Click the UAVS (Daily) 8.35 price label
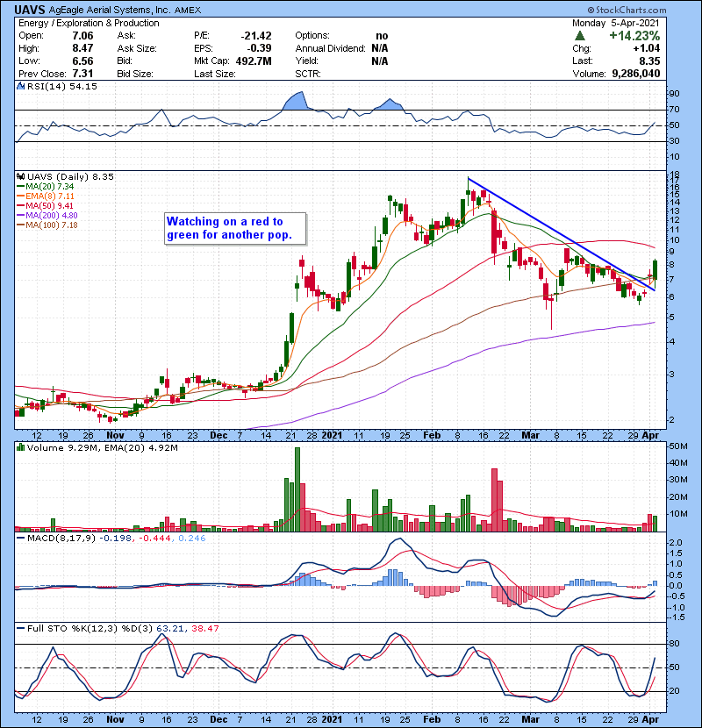This screenshot has height=728, width=702. 70,177
